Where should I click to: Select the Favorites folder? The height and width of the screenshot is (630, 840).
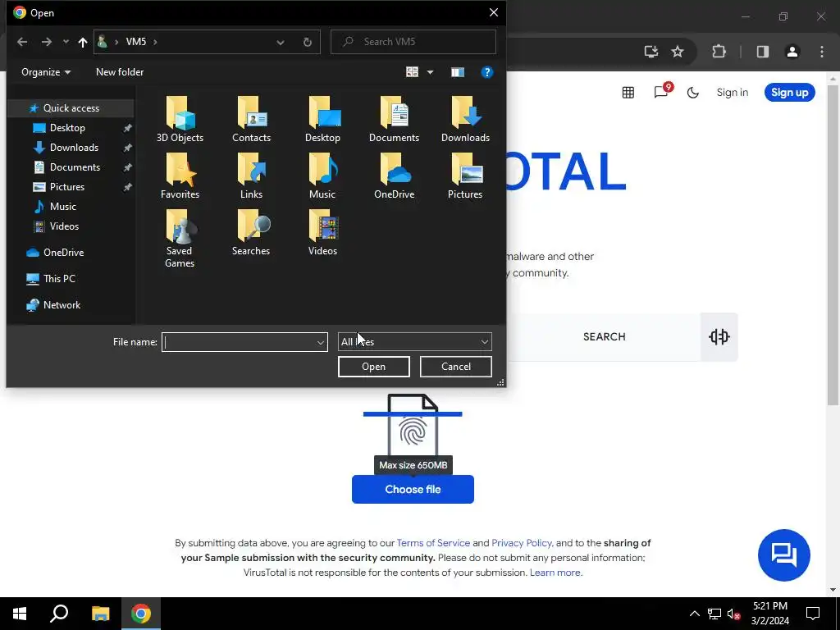coord(180,176)
